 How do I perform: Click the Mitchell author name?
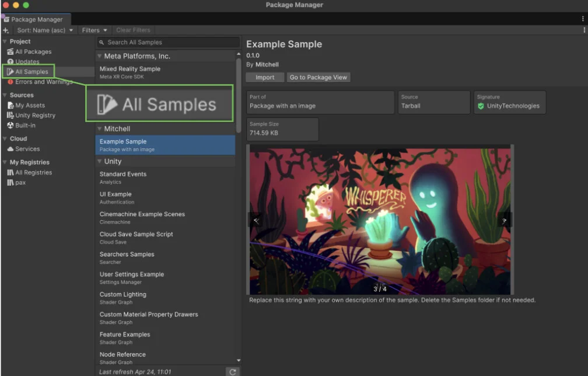pyautogui.click(x=267, y=65)
